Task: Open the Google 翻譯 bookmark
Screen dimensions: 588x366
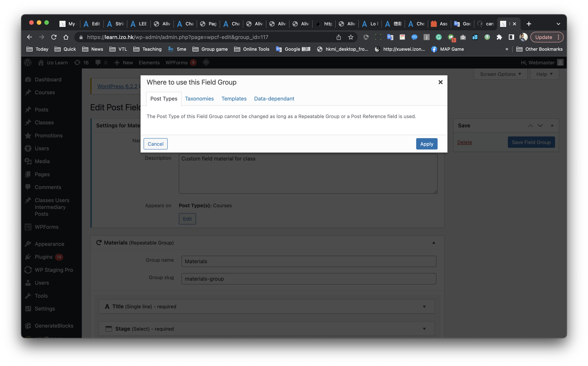Action: pyautogui.click(x=293, y=49)
